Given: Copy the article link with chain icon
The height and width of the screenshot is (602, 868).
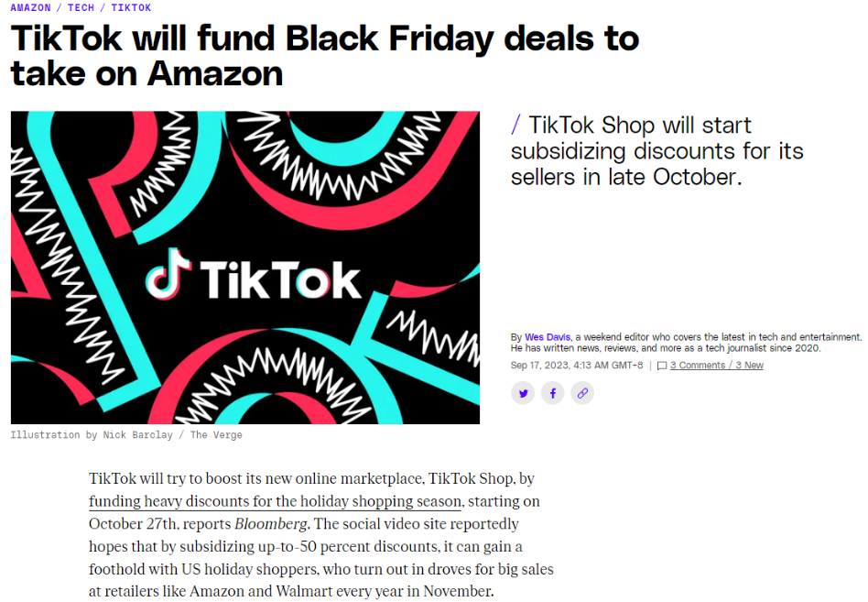Looking at the screenshot, I should pos(582,393).
